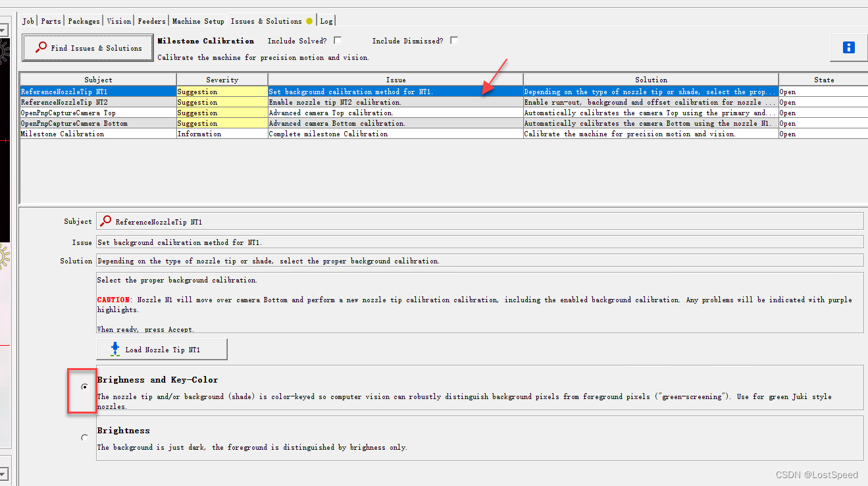This screenshot has height=486, width=868.
Task: Open the Log tab
Action: pyautogui.click(x=326, y=21)
